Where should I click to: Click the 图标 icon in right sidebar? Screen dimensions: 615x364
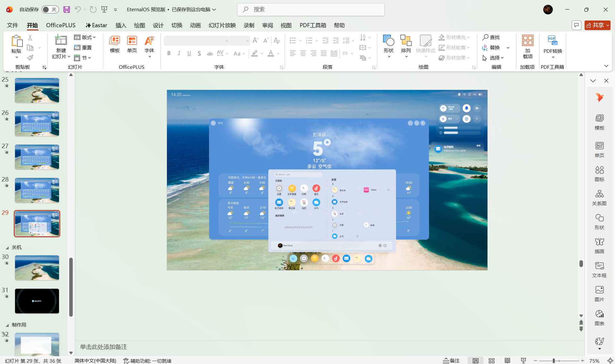tap(599, 174)
